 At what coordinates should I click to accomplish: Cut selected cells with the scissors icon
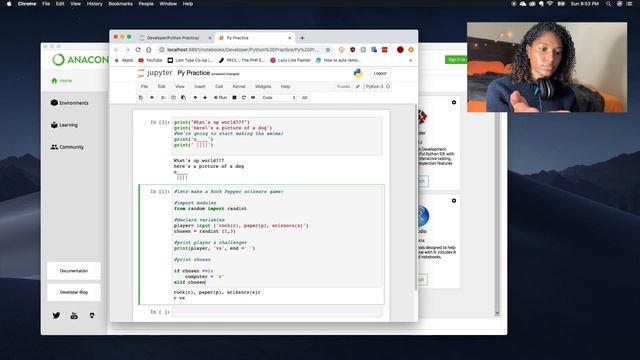coord(163,98)
